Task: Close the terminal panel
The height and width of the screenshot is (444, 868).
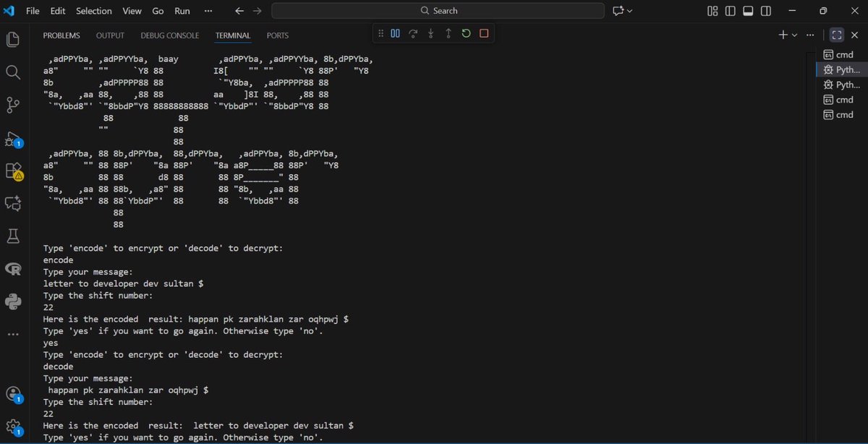Action: [x=854, y=35]
